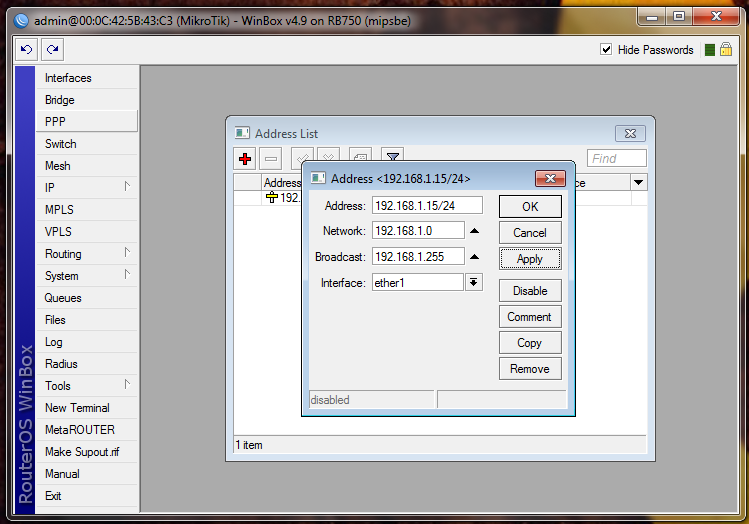Toggle the Hide Passwords checkbox
Screen dimensions: 749x524
[606, 49]
